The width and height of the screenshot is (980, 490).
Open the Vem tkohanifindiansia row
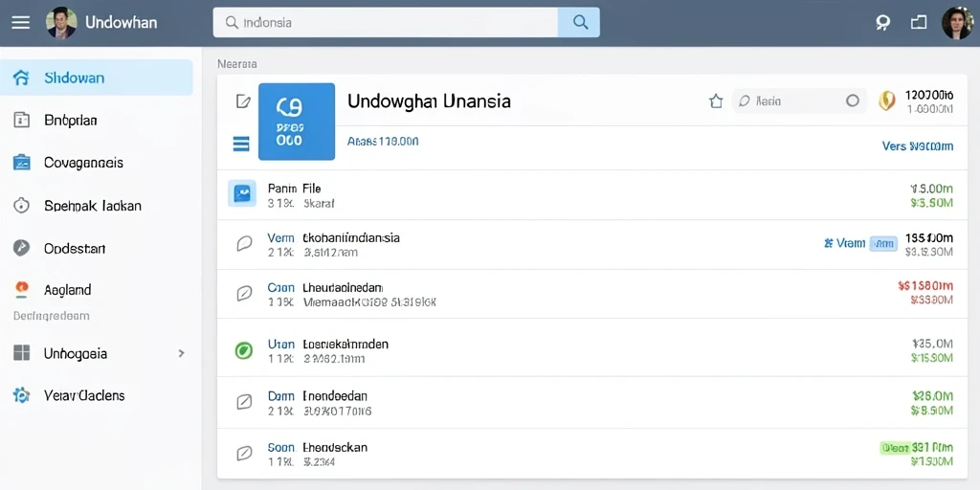pos(592,244)
